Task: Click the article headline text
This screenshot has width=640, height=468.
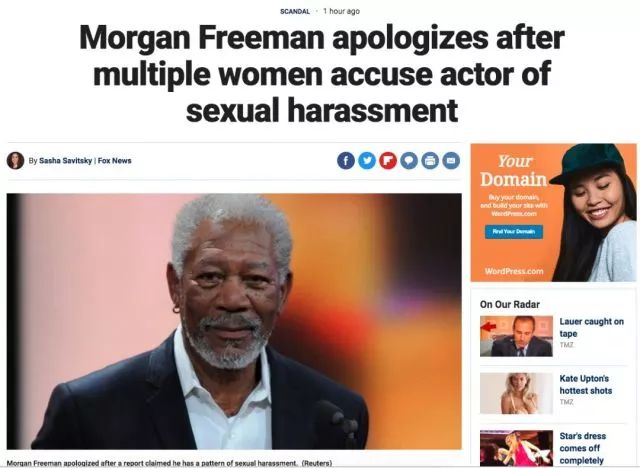Action: click(322, 73)
